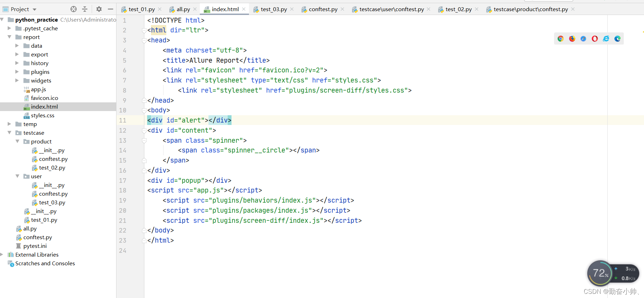Expand the export folder

[17, 54]
